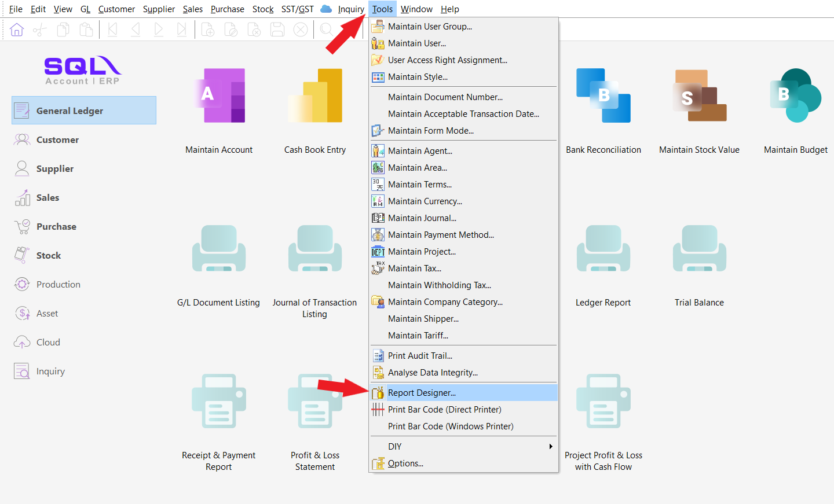Open the Maintain Budget icon
834x504 pixels.
point(795,96)
